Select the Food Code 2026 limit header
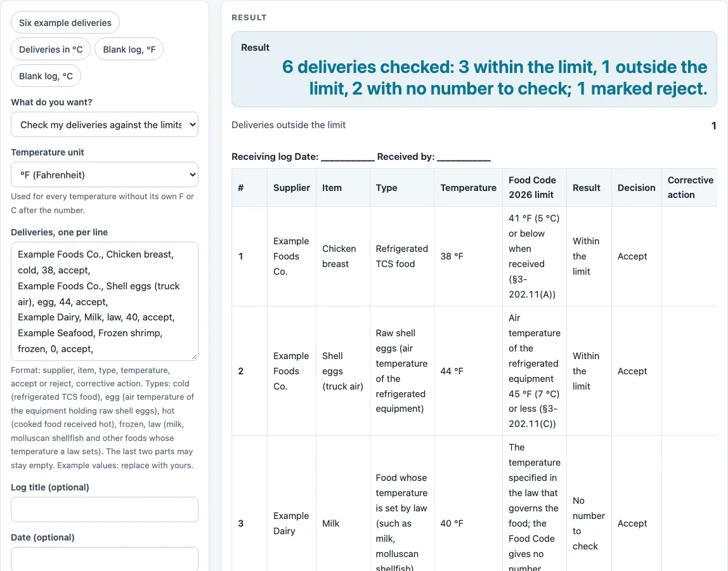The height and width of the screenshot is (571, 728). (x=535, y=188)
